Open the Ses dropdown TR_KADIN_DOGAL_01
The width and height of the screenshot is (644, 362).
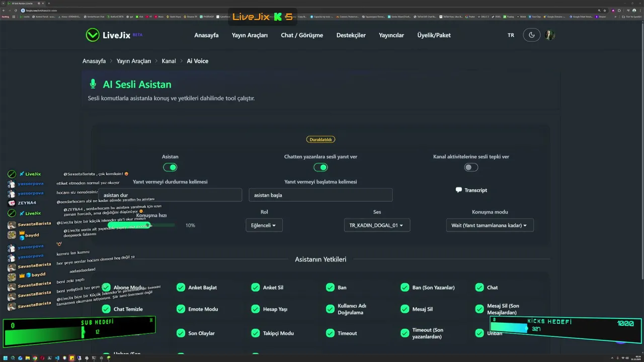tap(377, 225)
